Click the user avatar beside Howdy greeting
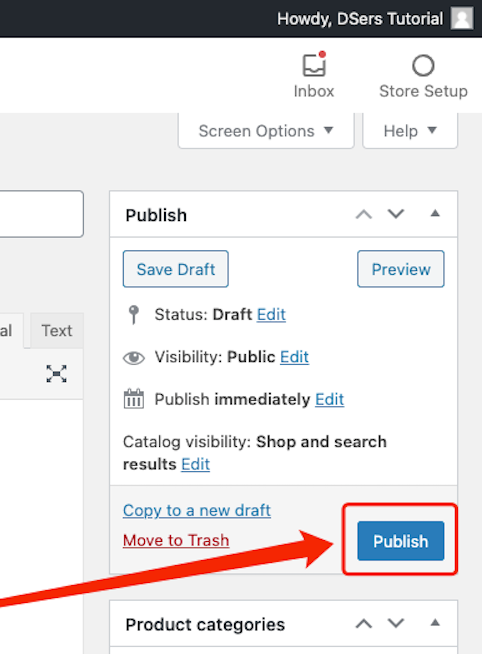 [462, 19]
